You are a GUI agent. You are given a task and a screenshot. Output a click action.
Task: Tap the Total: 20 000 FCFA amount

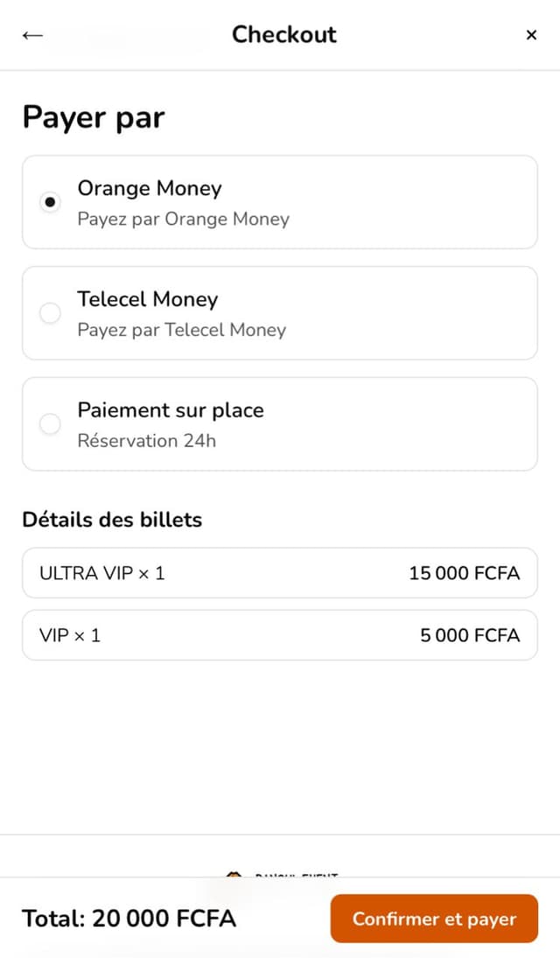point(129,919)
